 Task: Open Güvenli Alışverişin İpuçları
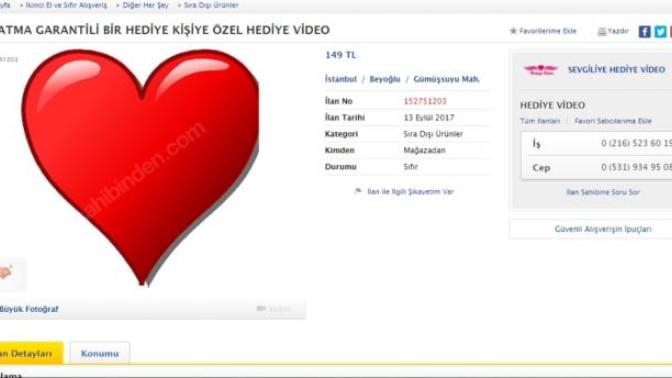coord(603,229)
